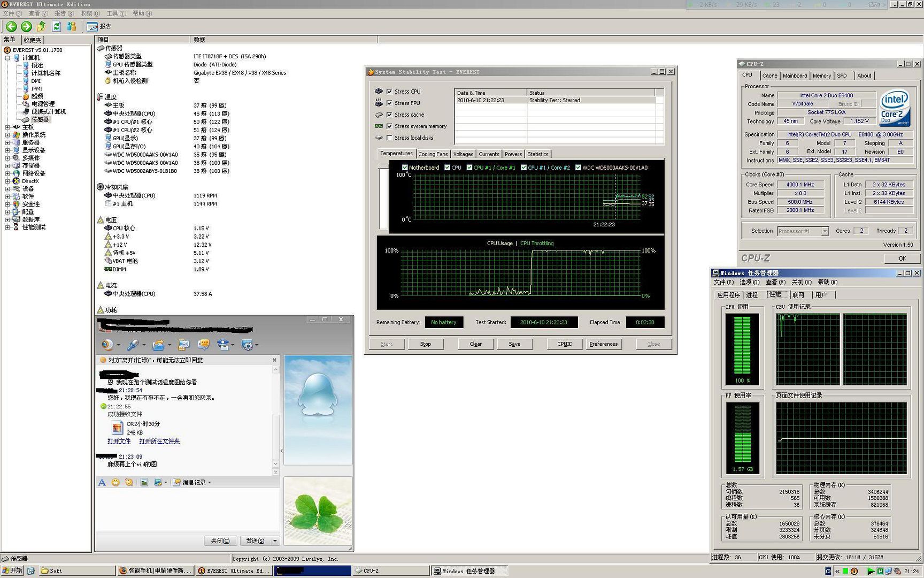
Task: Click the 打开文件 link in chat
Action: click(119, 441)
